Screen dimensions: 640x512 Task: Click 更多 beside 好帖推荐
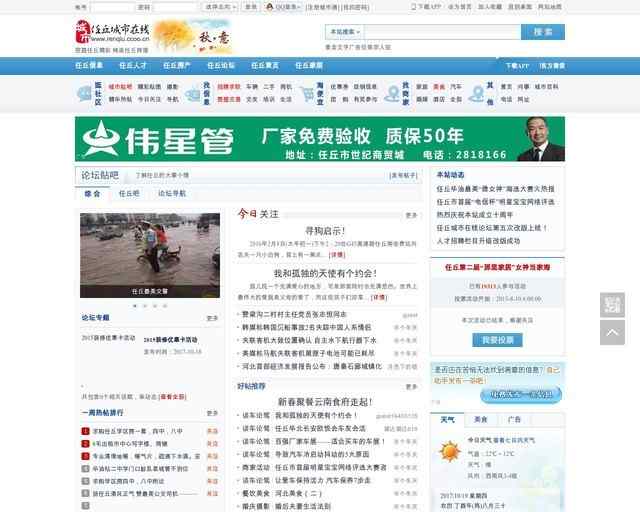(411, 387)
